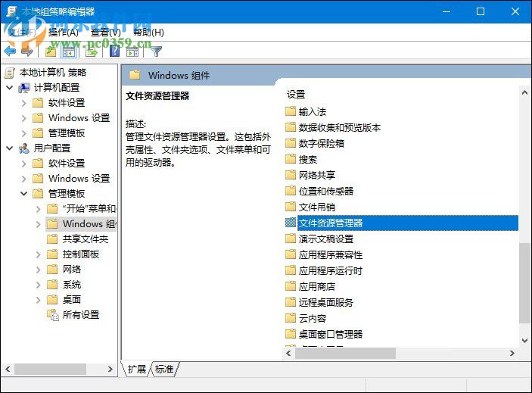Click the folder icon beside 网络共享
The image size is (532, 393).
pos(291,175)
